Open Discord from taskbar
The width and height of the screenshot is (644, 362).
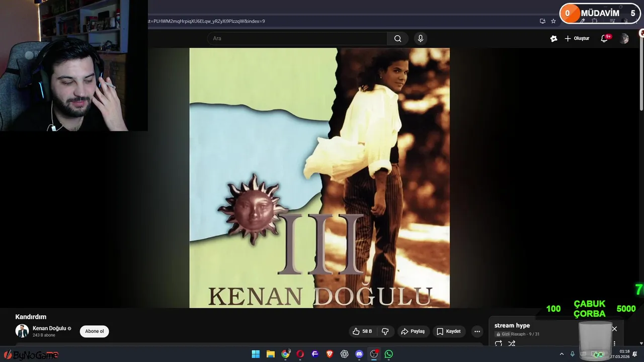click(359, 354)
